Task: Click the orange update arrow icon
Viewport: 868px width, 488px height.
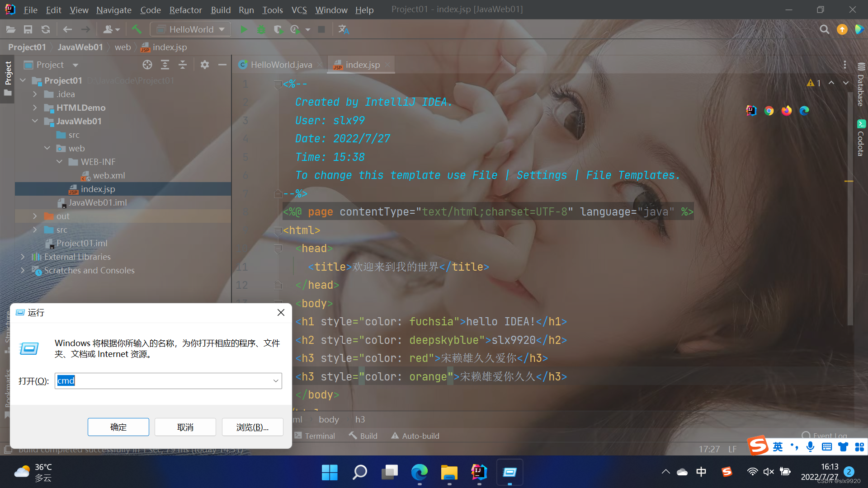Action: click(842, 29)
